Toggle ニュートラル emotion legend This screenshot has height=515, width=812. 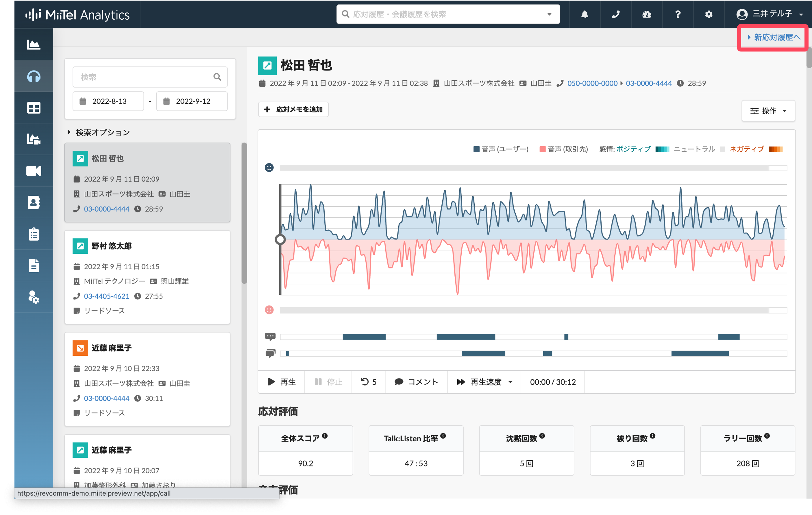[x=699, y=149]
